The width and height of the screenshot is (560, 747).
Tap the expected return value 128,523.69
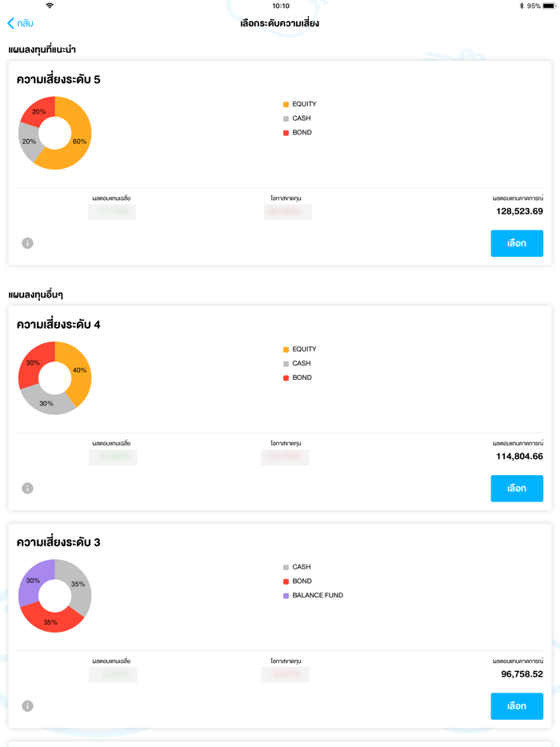coord(519,211)
